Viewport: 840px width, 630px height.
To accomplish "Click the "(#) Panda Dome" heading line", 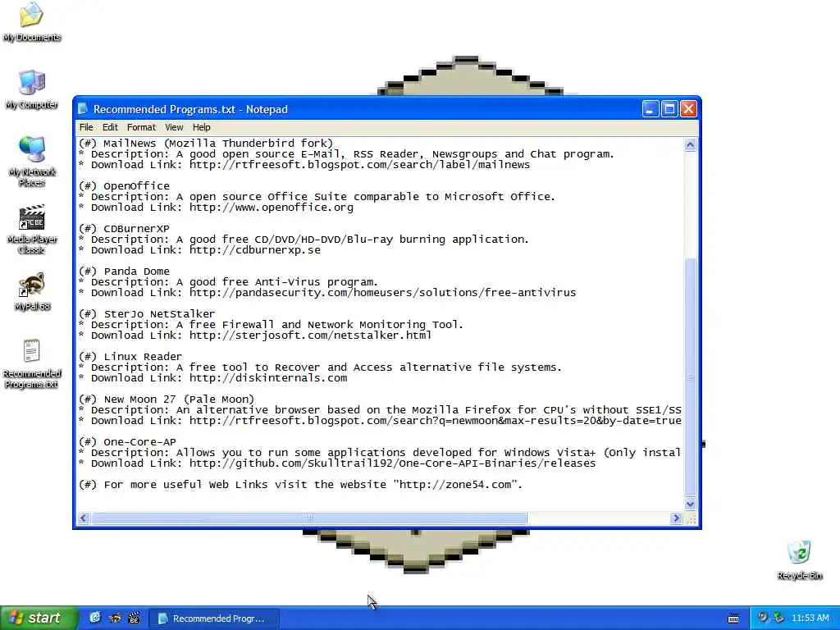I will click(125, 271).
